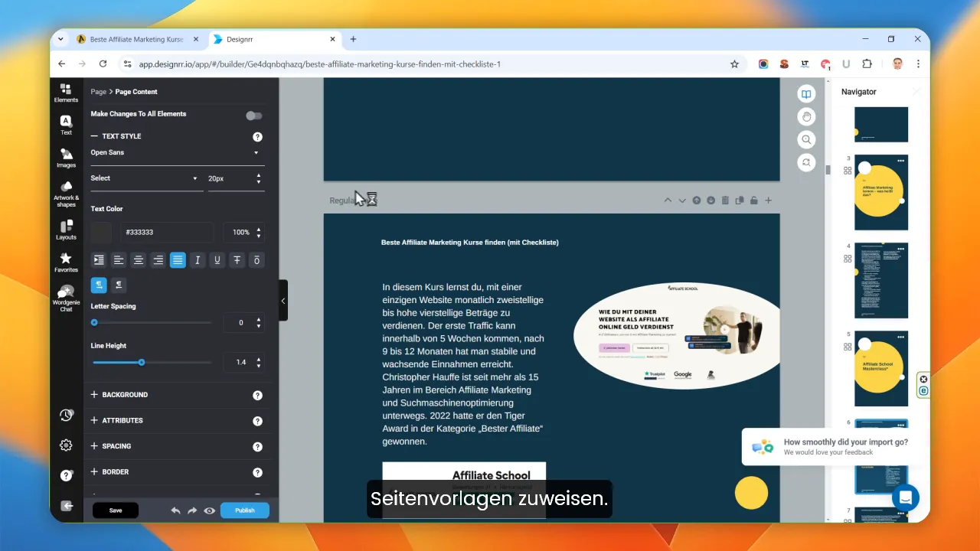Click the exit arrow icon at the sidebar bottom

point(66,506)
